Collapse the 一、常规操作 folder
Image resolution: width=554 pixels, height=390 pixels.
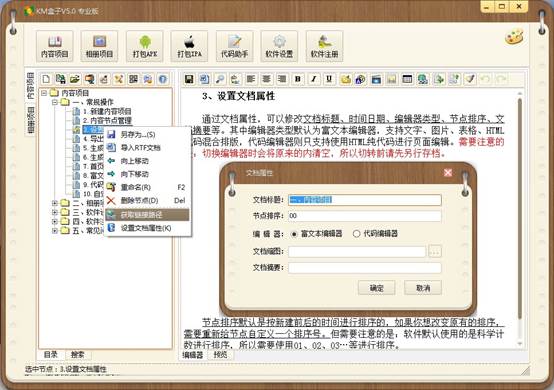[55, 102]
